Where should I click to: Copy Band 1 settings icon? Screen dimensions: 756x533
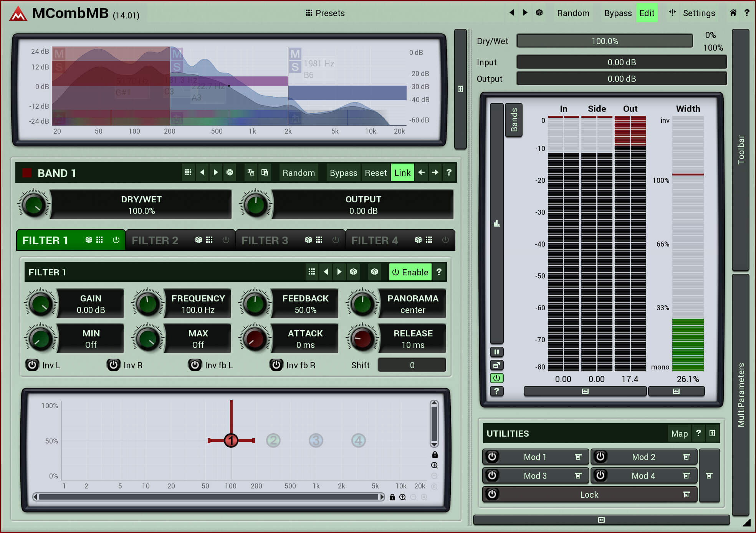pos(251,172)
